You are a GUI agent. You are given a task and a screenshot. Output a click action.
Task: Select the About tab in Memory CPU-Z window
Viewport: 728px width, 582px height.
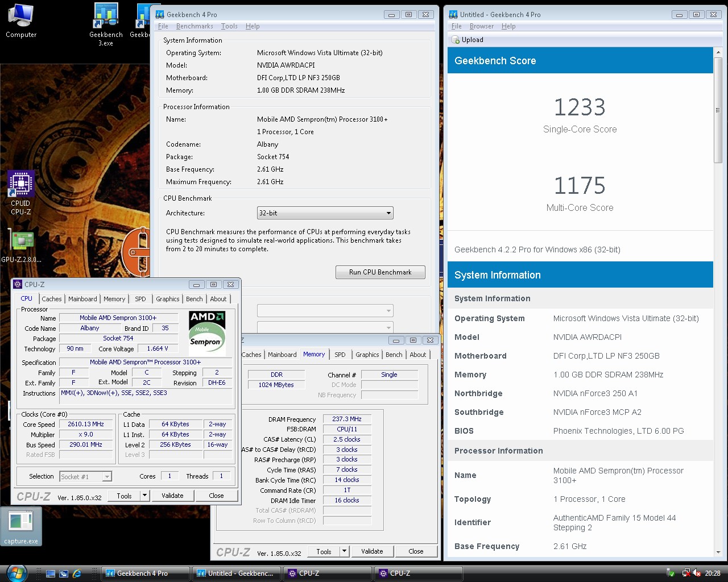pyautogui.click(x=418, y=355)
